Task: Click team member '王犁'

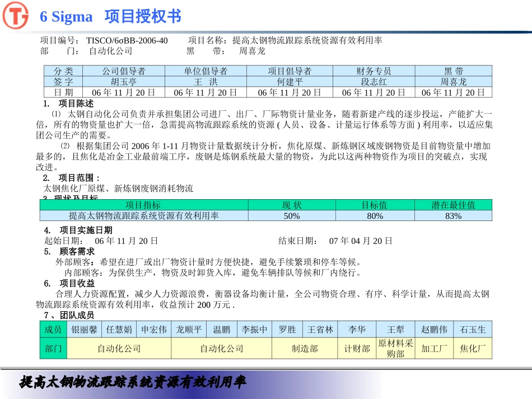Action: point(395,329)
